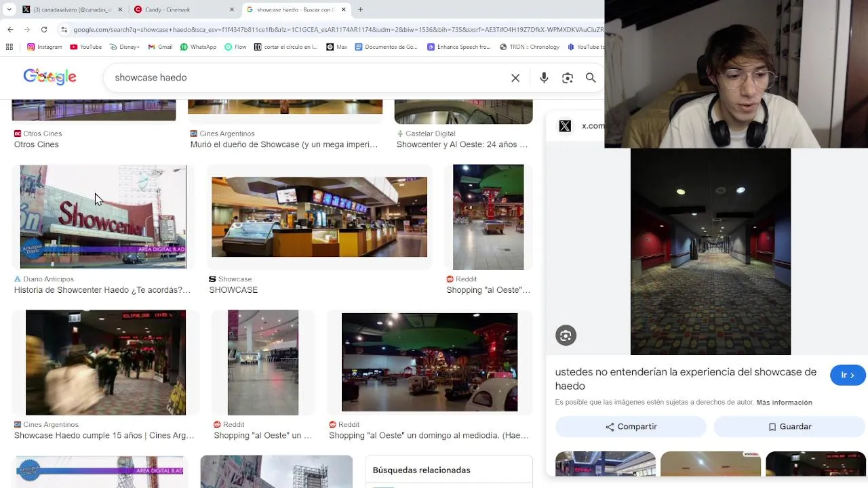Open the TRON :: Chronology bookmark
Screen dimensions: 868x488
pos(530,47)
